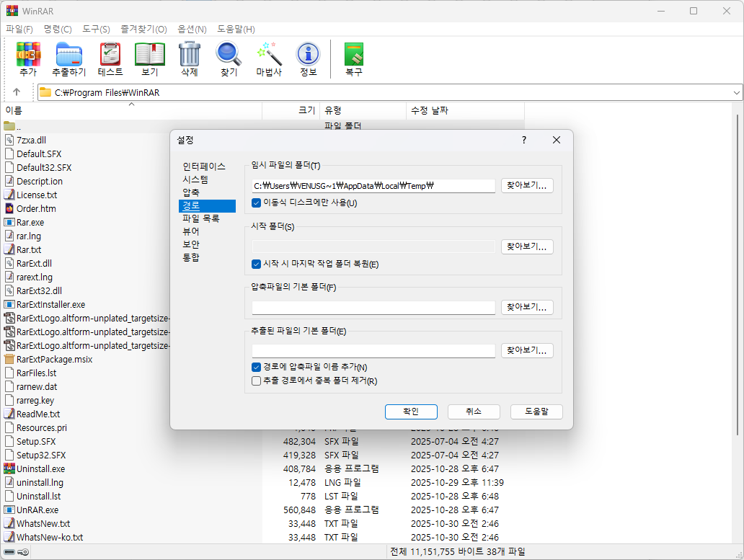Select the Rar.exe file icon
Image resolution: width=744 pixels, height=560 pixels.
[9, 223]
